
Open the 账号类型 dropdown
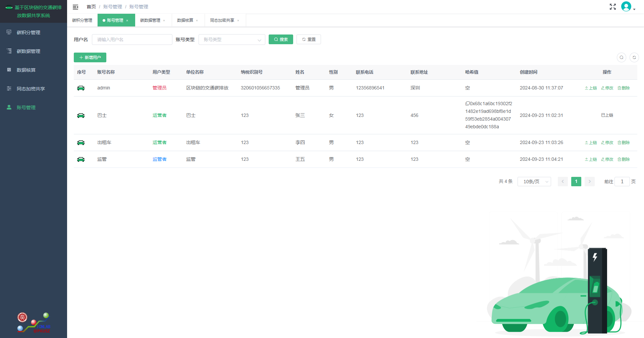click(232, 40)
